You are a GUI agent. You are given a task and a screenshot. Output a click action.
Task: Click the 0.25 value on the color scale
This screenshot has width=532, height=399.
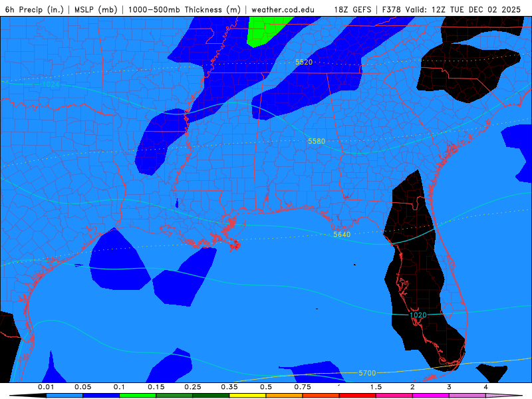point(193,387)
